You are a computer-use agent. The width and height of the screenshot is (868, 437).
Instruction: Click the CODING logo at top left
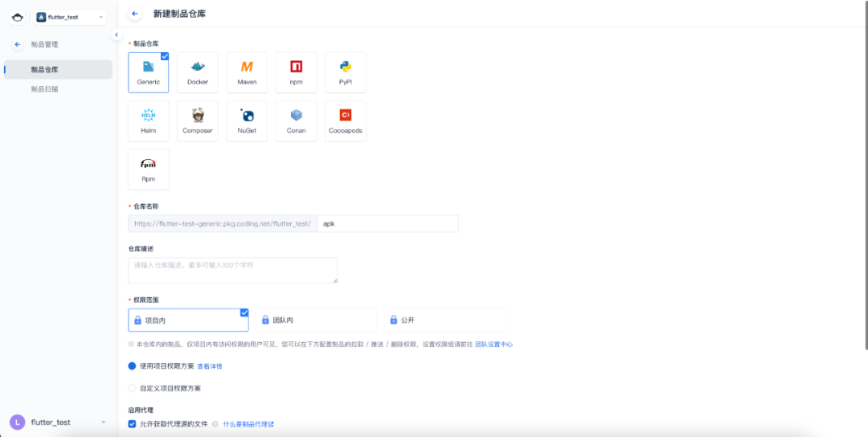tap(17, 17)
